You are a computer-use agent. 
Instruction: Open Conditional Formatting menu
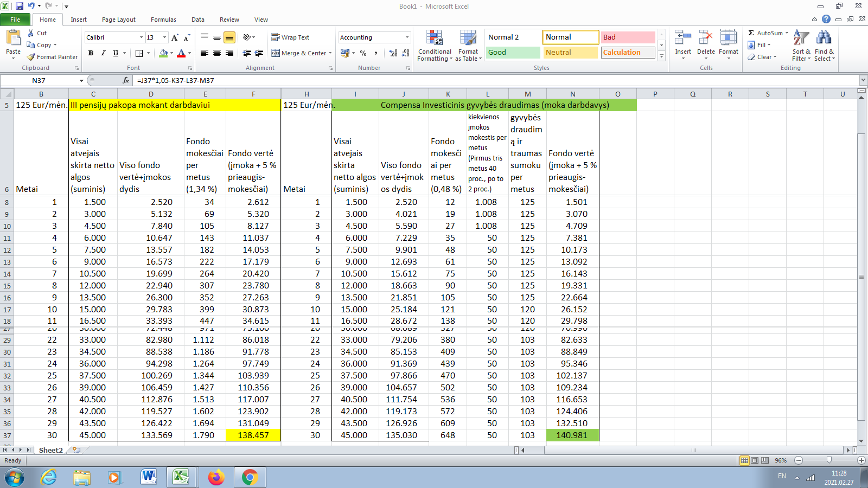click(x=435, y=46)
